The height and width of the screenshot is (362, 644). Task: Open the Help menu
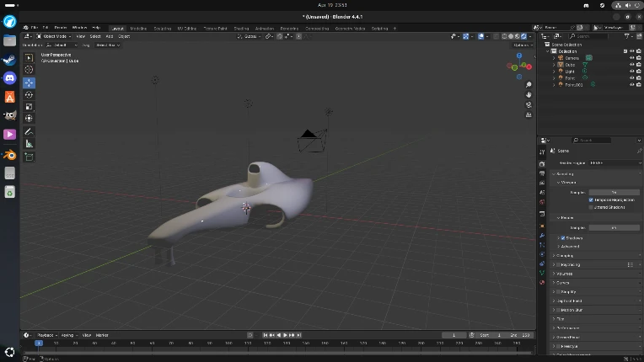coord(96,28)
